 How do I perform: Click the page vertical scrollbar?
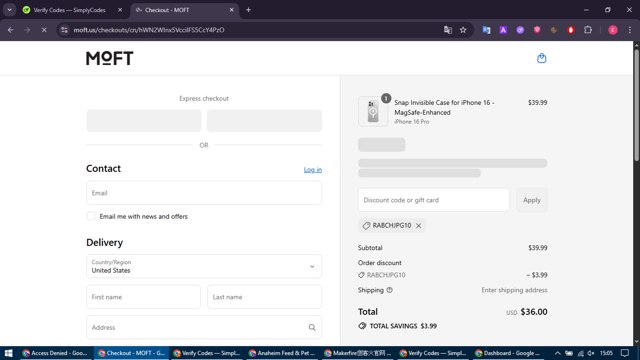636,106
